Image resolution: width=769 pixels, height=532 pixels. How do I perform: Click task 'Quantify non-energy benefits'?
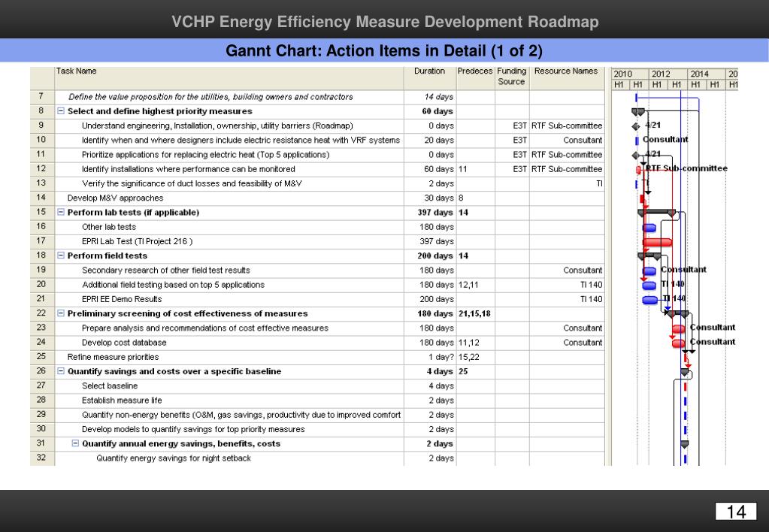241,415
